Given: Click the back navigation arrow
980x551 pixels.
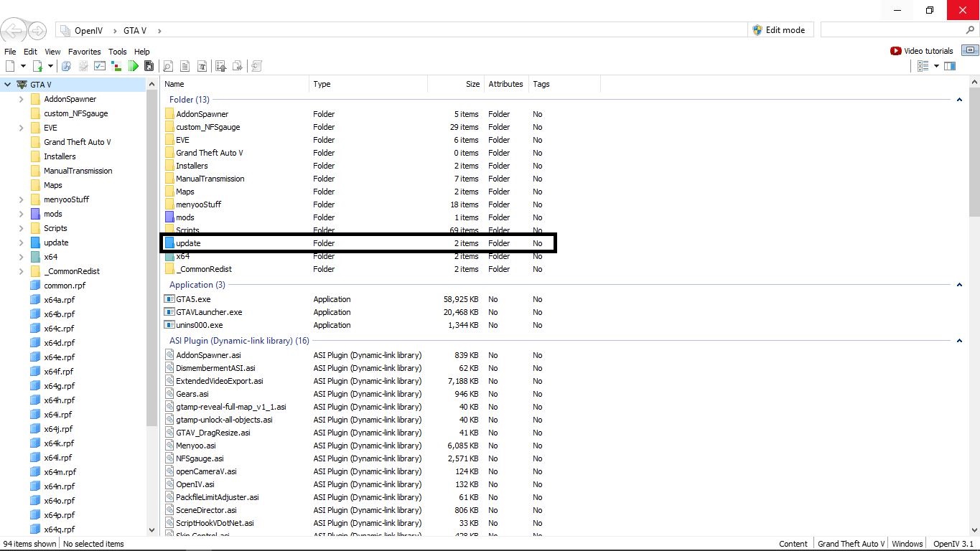Looking at the screenshot, I should pos(13,30).
